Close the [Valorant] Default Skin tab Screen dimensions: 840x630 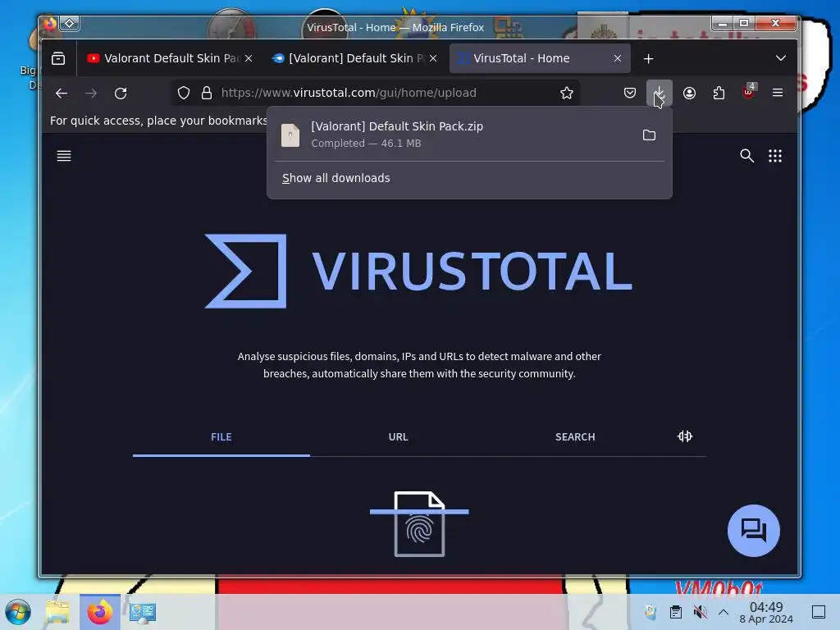(x=433, y=58)
